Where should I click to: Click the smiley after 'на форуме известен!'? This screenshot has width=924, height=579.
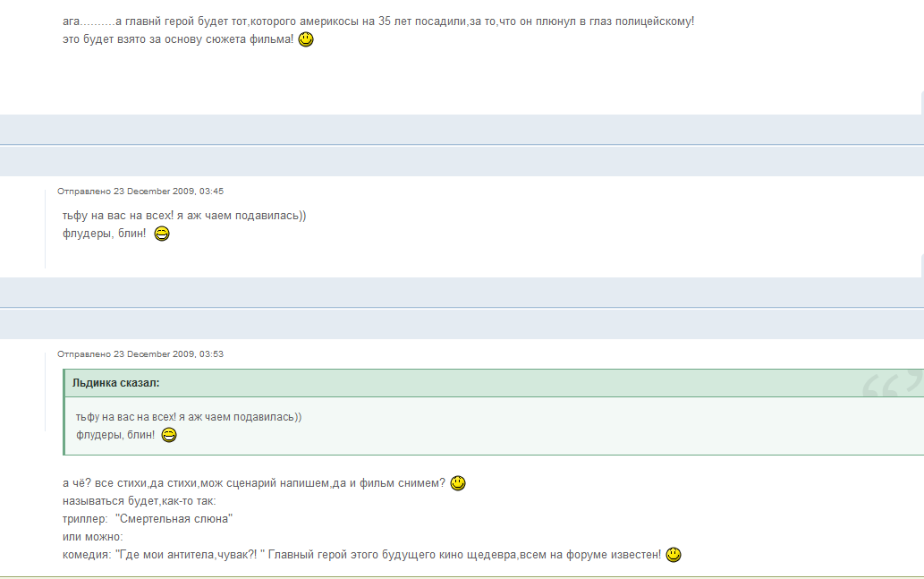tap(674, 555)
